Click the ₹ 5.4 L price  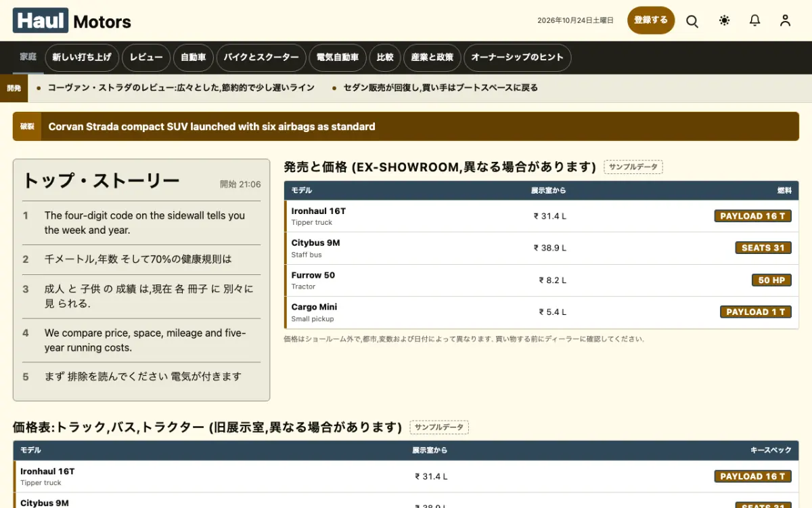[553, 312]
